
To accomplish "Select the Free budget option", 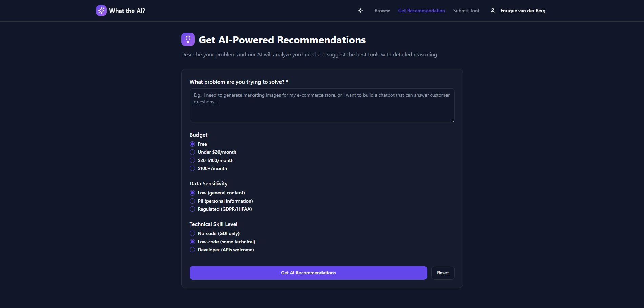I will pyautogui.click(x=192, y=144).
